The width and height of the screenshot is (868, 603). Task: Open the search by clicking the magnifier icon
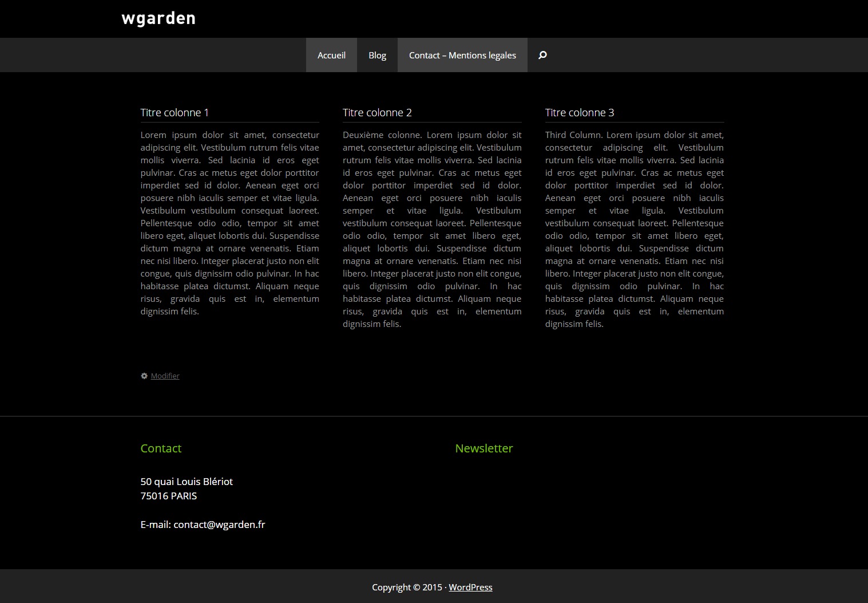[x=541, y=55]
